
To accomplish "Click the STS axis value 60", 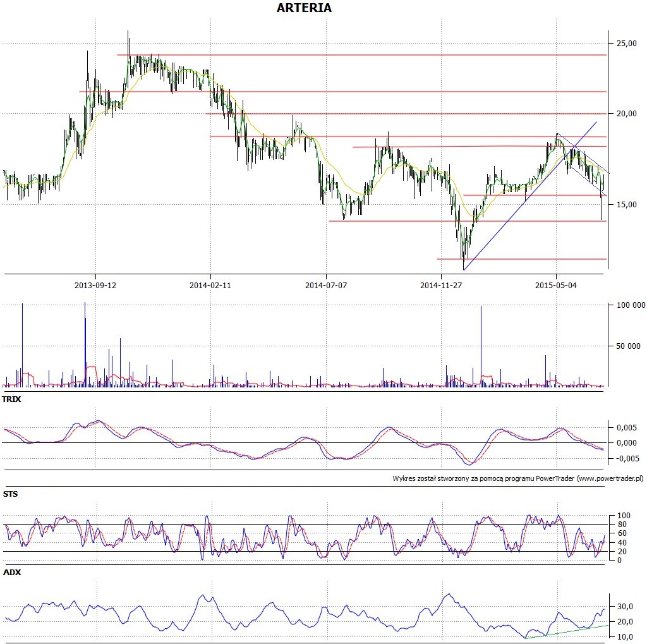I will [622, 533].
